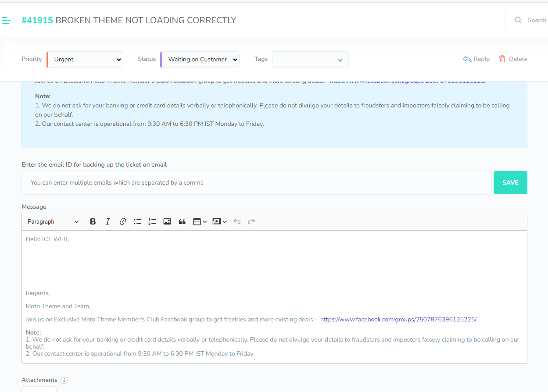Click the backup email ID input field
This screenshot has height=392, width=548.
(257, 182)
